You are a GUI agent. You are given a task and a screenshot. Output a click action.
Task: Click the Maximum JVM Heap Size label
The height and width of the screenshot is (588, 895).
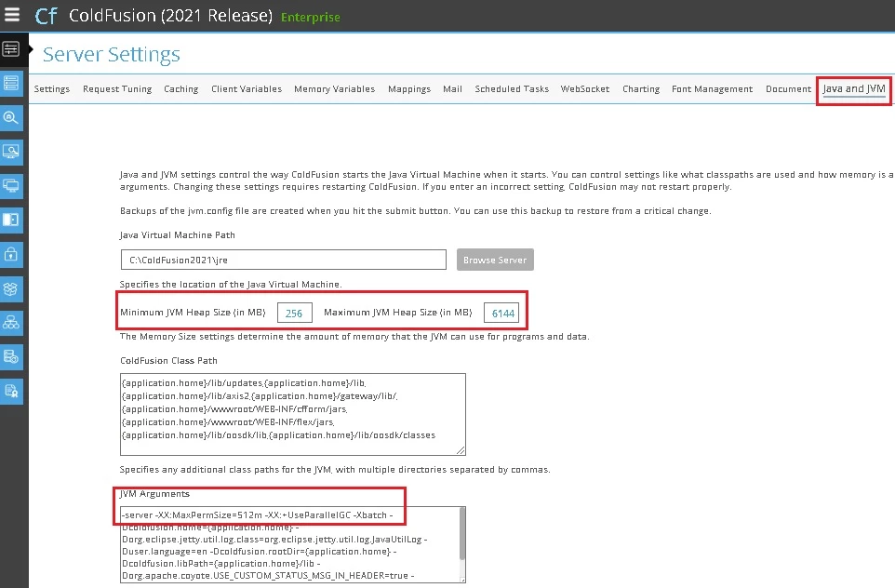pyautogui.click(x=398, y=313)
